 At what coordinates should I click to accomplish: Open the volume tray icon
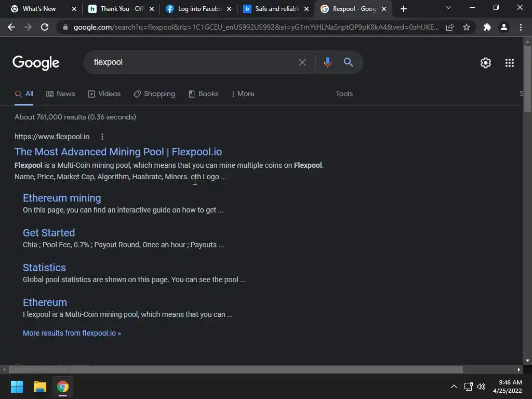tap(481, 387)
